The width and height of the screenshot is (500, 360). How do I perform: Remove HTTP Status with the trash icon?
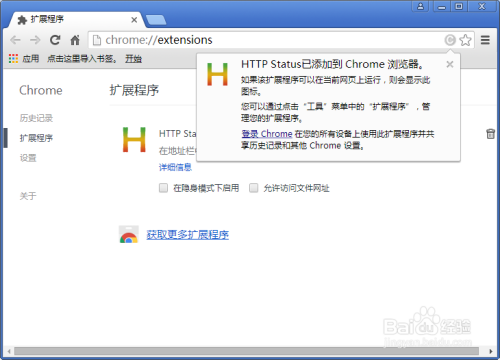click(490, 134)
